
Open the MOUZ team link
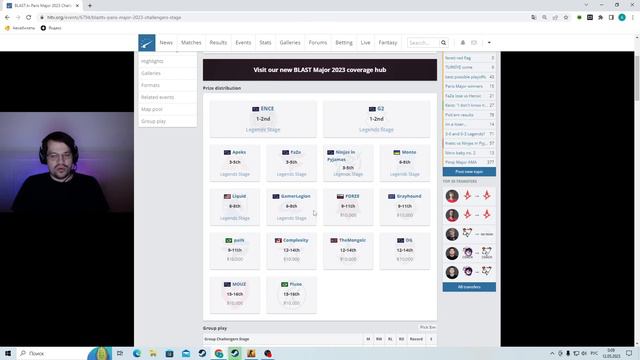tap(239, 284)
